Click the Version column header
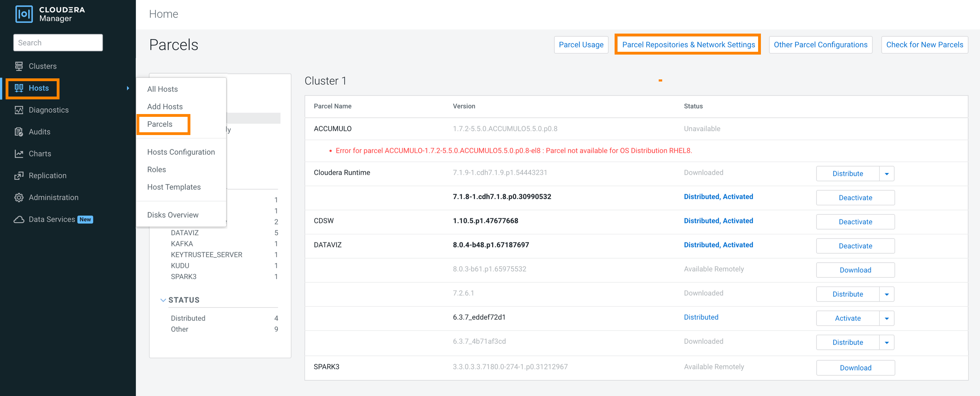Viewport: 980px width, 396px height. (464, 106)
